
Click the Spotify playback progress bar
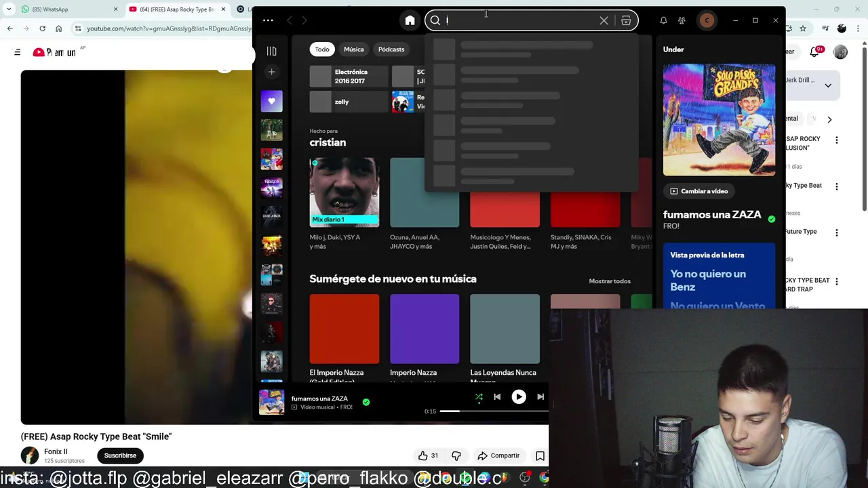click(x=494, y=411)
